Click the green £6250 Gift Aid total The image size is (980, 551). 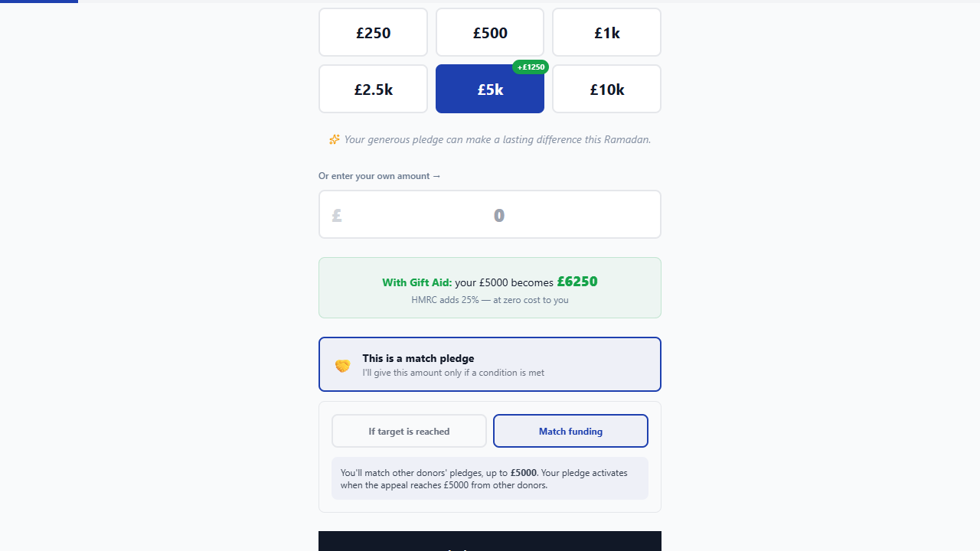577,282
